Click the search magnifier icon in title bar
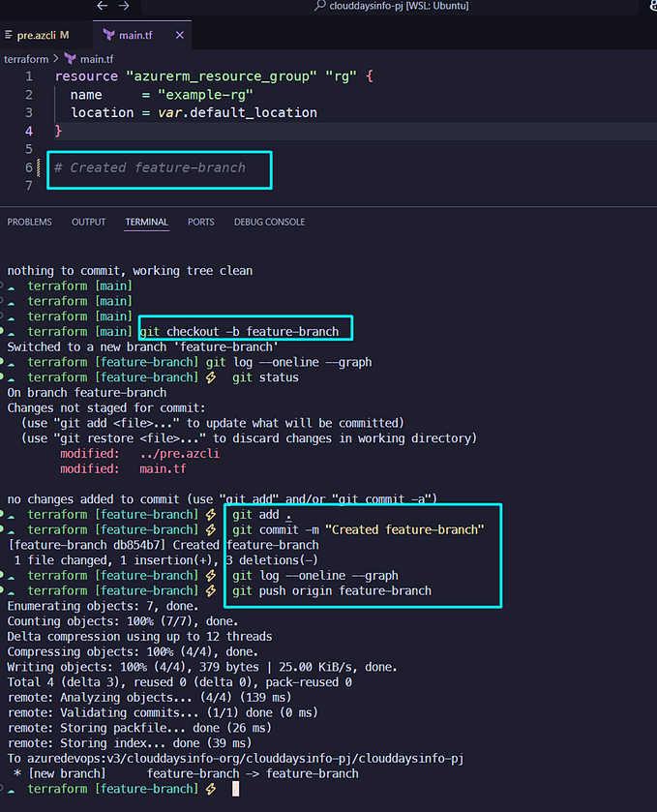This screenshot has height=812, width=657. (320, 6)
